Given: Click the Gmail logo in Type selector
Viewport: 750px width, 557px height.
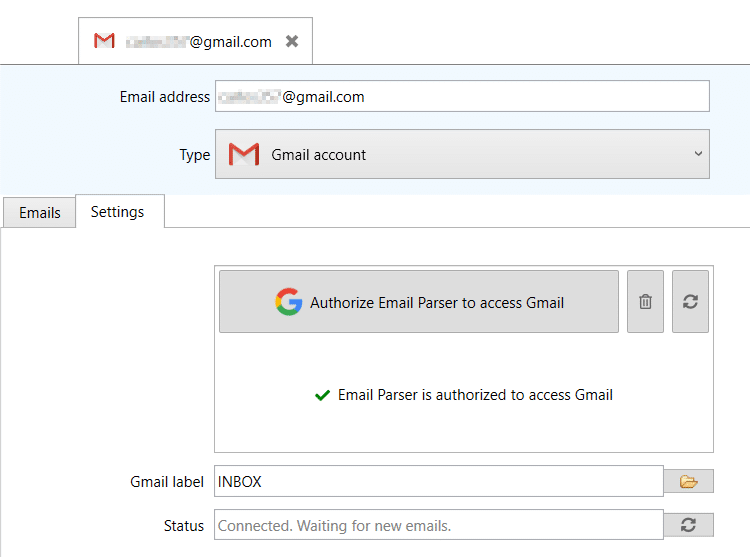Looking at the screenshot, I should coord(244,154).
